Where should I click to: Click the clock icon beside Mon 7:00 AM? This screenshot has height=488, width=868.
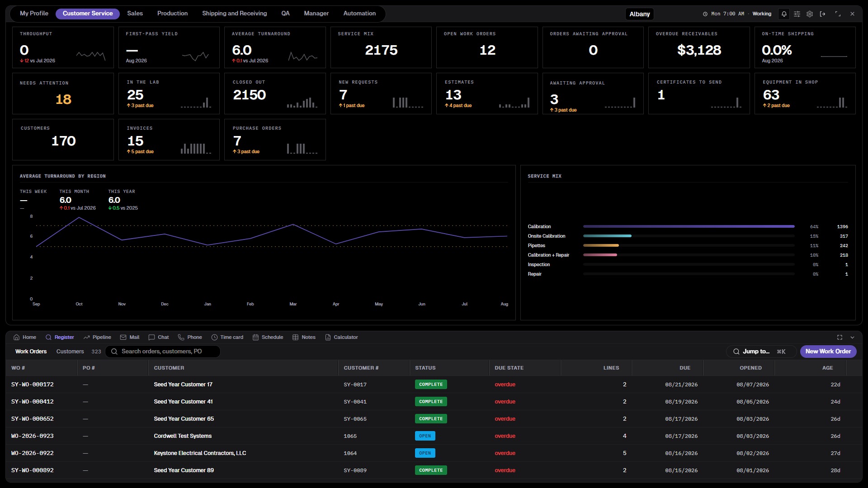coord(705,14)
